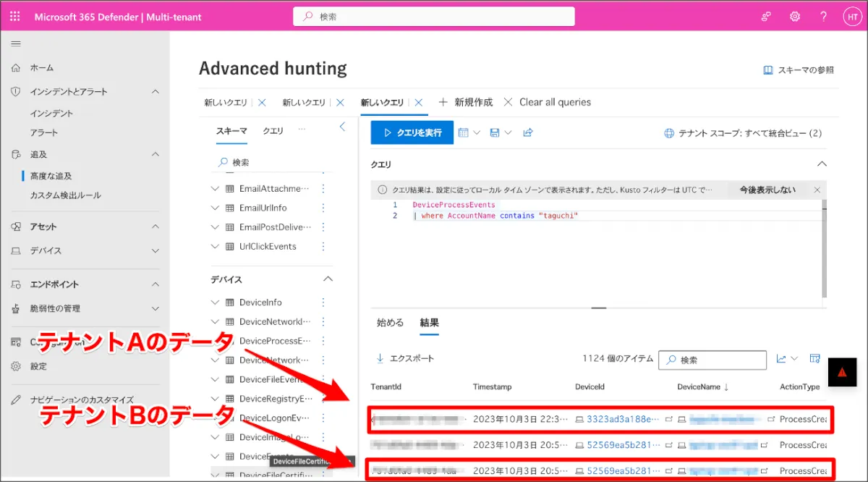
Task: Click the HT account avatar
Action: (x=852, y=17)
